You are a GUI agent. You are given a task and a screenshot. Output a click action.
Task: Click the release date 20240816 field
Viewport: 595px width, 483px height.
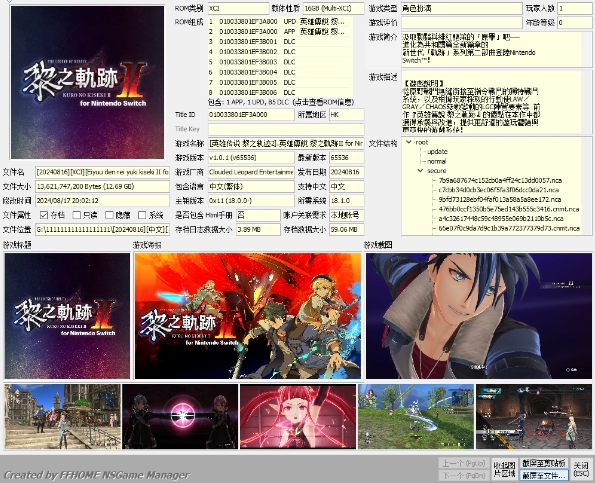tap(346, 172)
